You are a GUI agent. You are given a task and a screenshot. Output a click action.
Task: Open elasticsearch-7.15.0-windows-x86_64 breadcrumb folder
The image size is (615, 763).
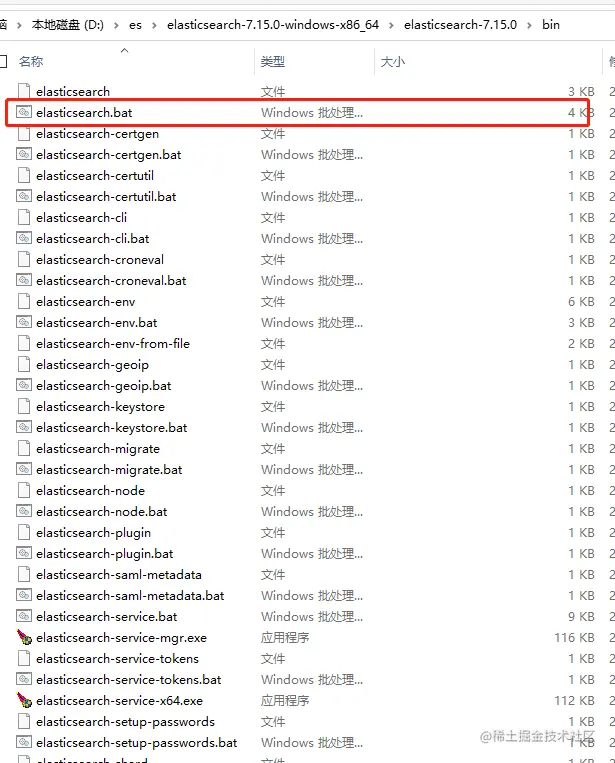click(273, 25)
